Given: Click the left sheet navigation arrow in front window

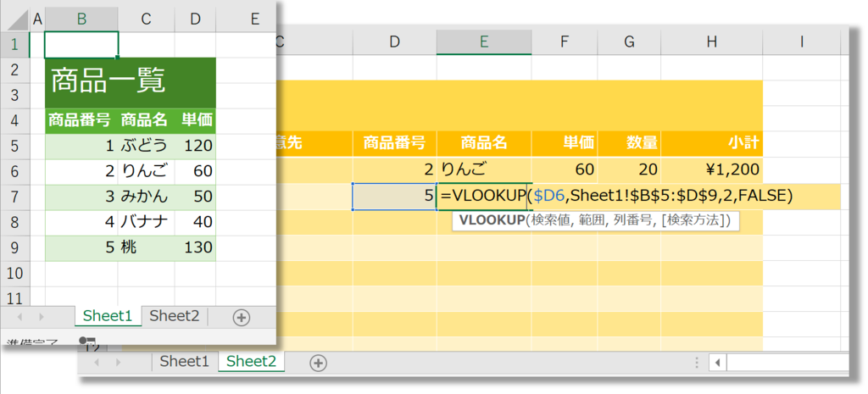Looking at the screenshot, I should pyautogui.click(x=20, y=317).
